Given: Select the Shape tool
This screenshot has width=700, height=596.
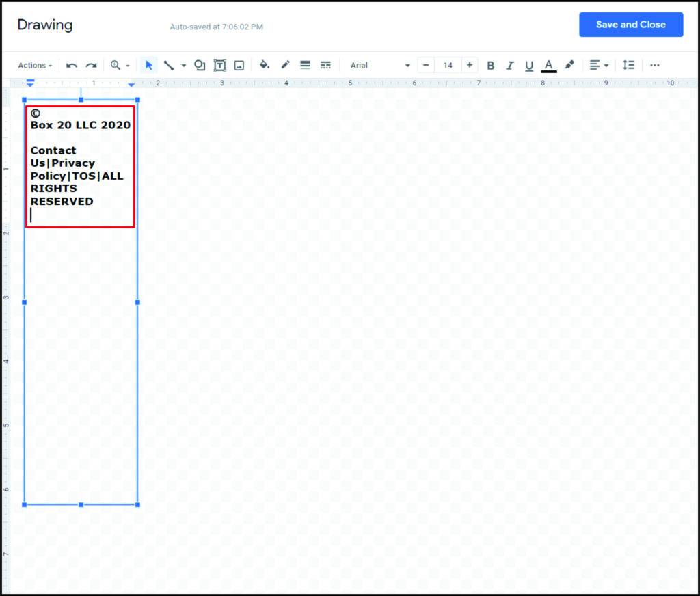Looking at the screenshot, I should coord(200,65).
